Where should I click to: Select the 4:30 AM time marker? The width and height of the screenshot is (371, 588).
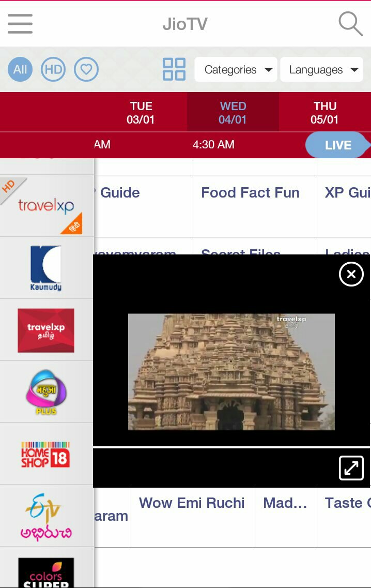tap(213, 144)
